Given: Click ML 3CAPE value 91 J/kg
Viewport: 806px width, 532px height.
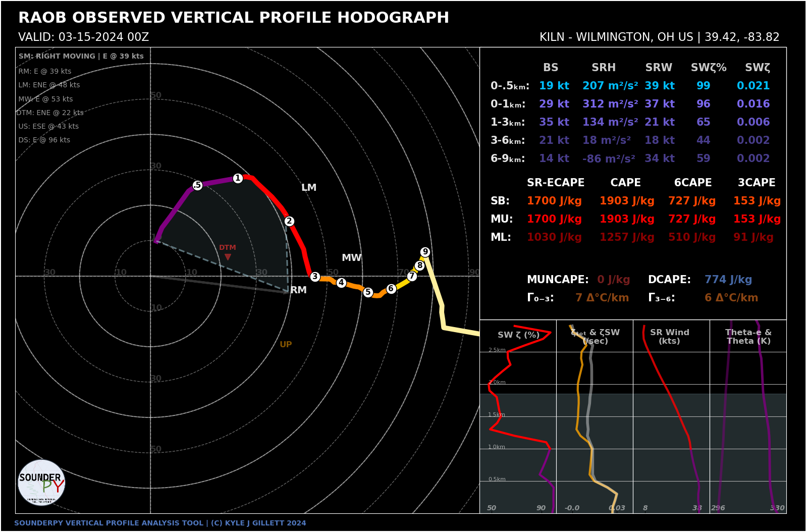Looking at the screenshot, I should click(x=753, y=237).
